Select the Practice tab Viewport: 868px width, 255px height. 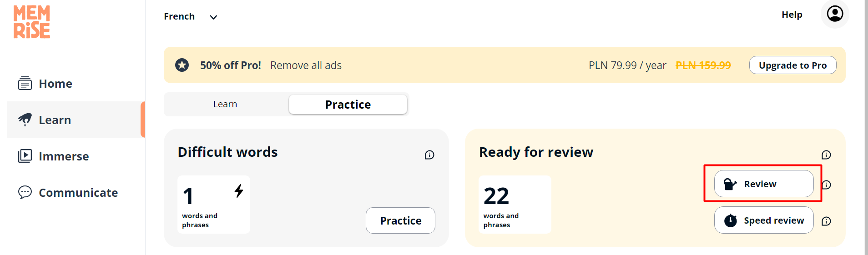348,105
